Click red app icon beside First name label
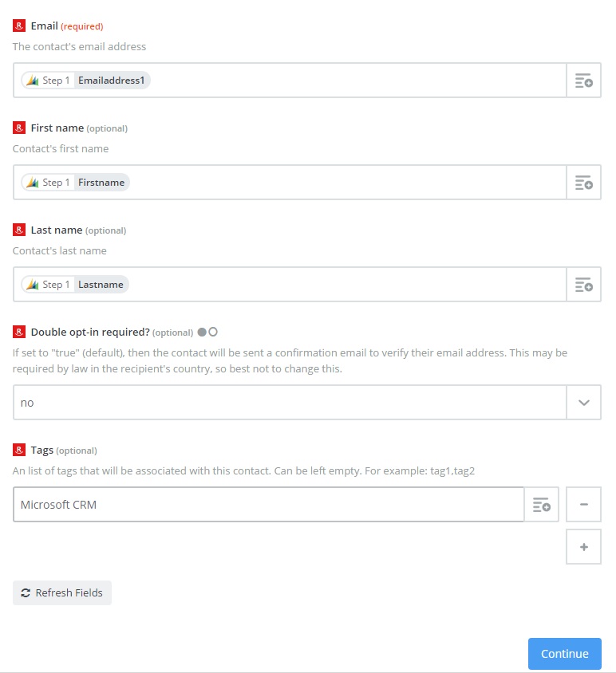Viewport: 616px width, 673px height. (x=19, y=128)
